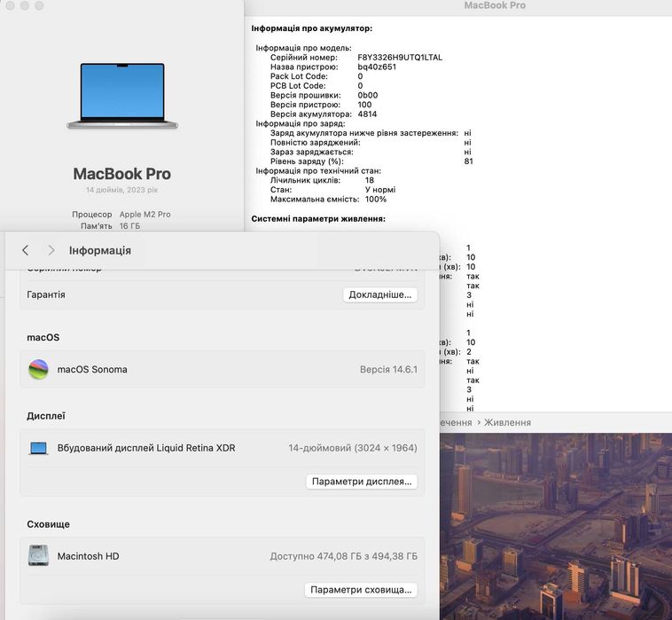The image size is (672, 620).
Task: Click the Пам'ять 16 ГБ line
Action: (110, 226)
